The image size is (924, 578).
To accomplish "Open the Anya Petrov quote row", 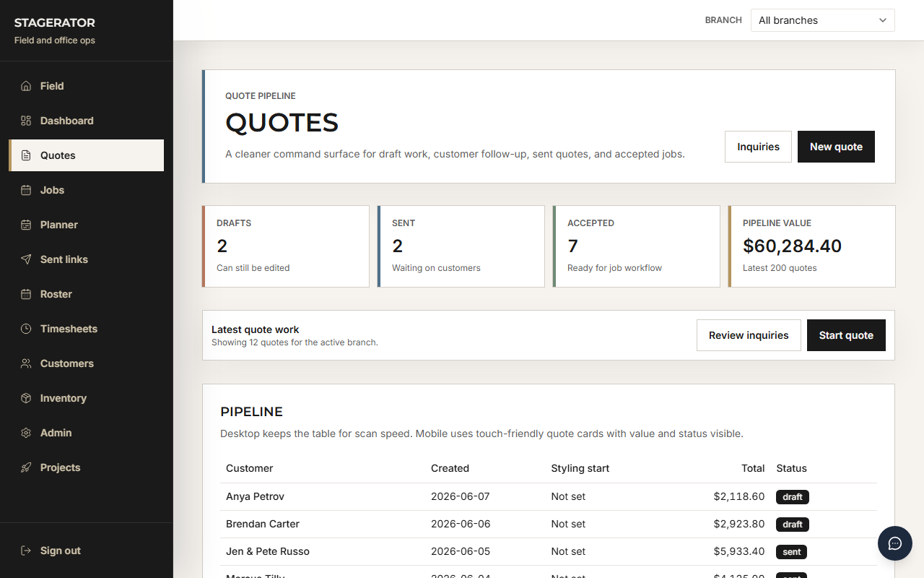I will click(x=549, y=496).
